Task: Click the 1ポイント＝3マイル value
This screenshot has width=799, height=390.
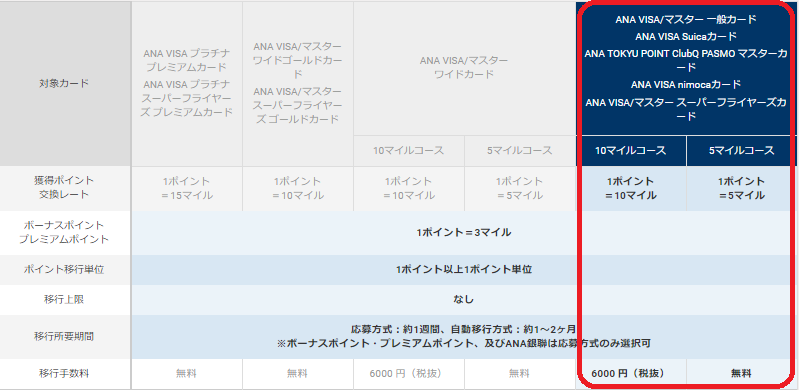Action: (x=464, y=233)
